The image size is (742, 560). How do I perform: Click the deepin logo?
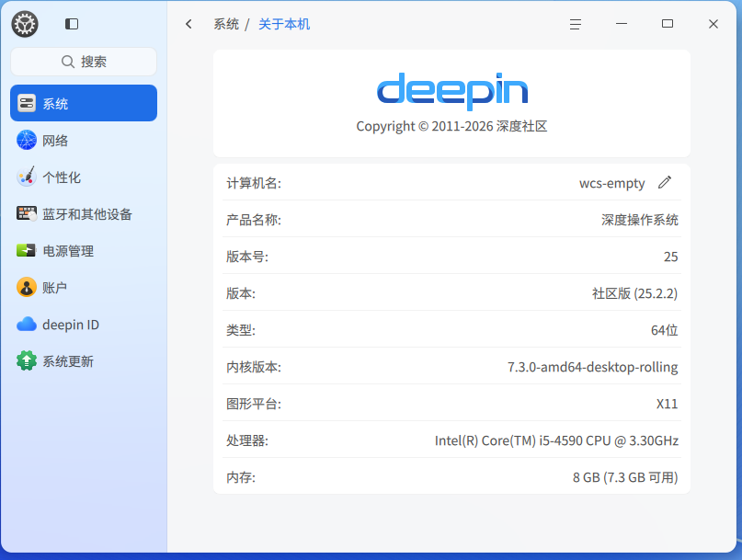(x=452, y=91)
